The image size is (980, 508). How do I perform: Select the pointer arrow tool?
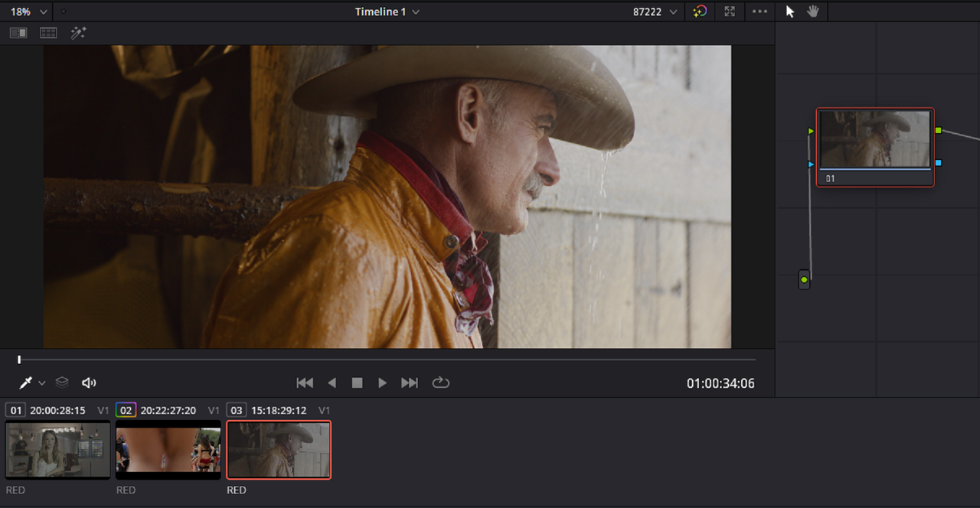pos(791,11)
